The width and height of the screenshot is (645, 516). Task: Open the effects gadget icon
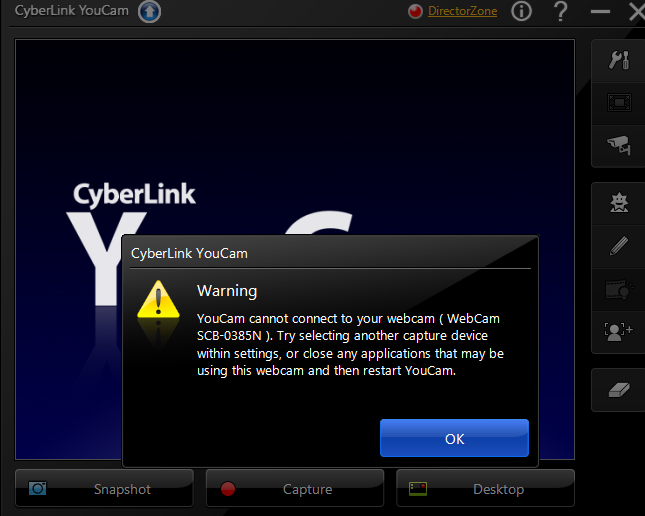click(x=619, y=203)
